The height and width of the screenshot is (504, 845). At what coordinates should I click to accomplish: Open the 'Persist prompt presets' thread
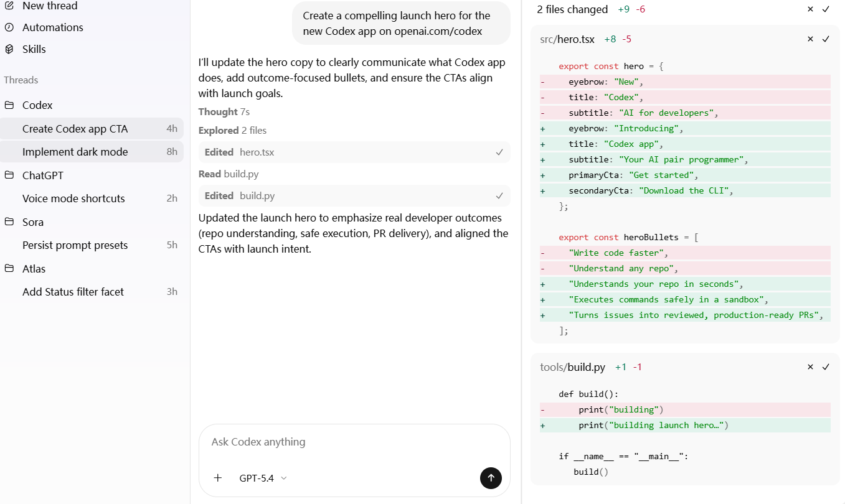pos(92,245)
